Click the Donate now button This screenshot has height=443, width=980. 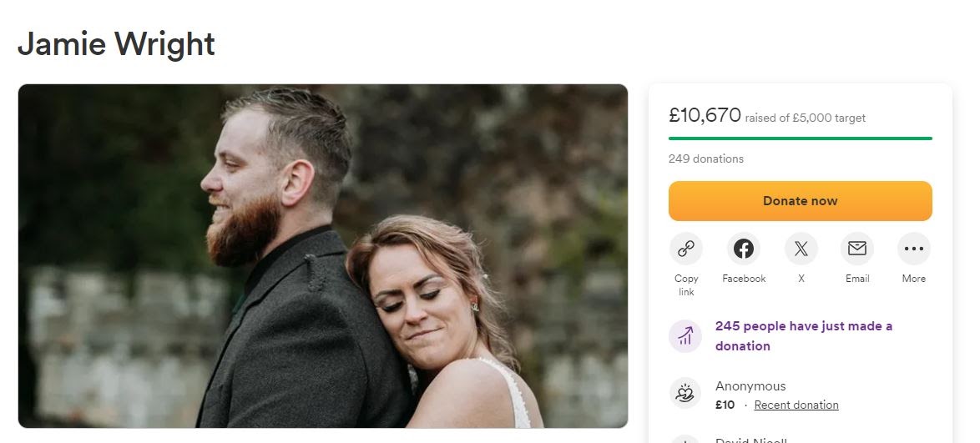(800, 201)
